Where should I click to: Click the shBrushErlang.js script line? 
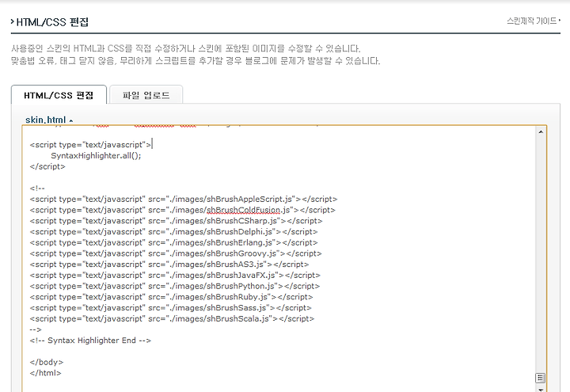(173, 243)
